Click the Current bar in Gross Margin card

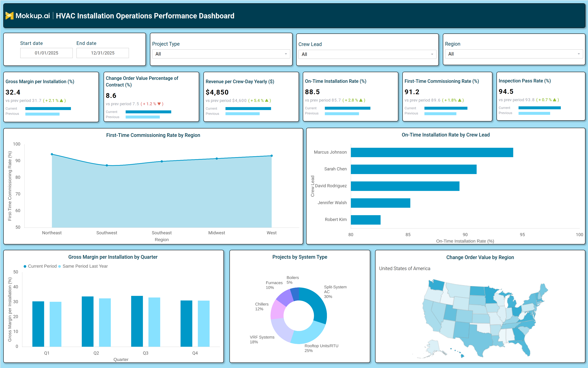(48, 109)
